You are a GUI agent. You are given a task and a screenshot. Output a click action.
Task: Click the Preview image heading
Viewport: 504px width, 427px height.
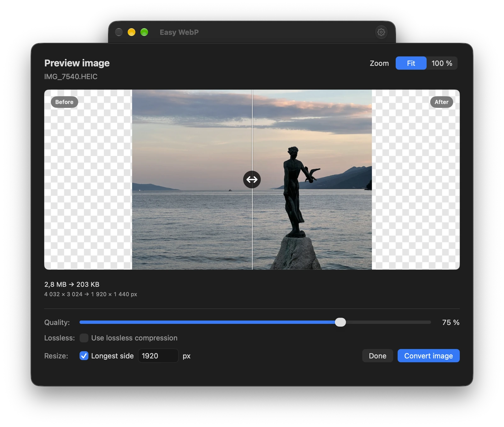[x=77, y=63]
